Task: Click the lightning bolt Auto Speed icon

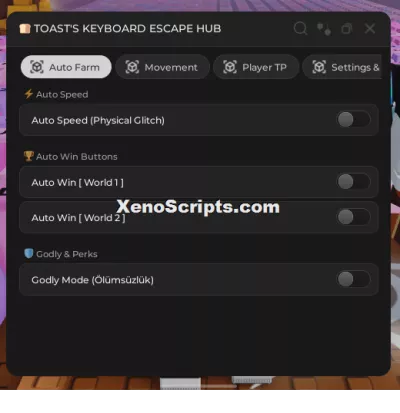Action: pyautogui.click(x=29, y=94)
